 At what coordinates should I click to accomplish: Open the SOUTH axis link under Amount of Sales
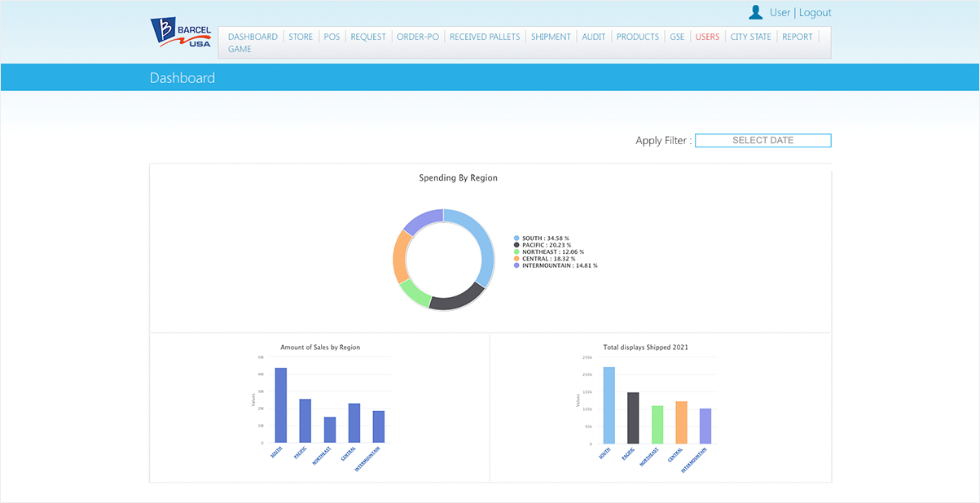275,453
